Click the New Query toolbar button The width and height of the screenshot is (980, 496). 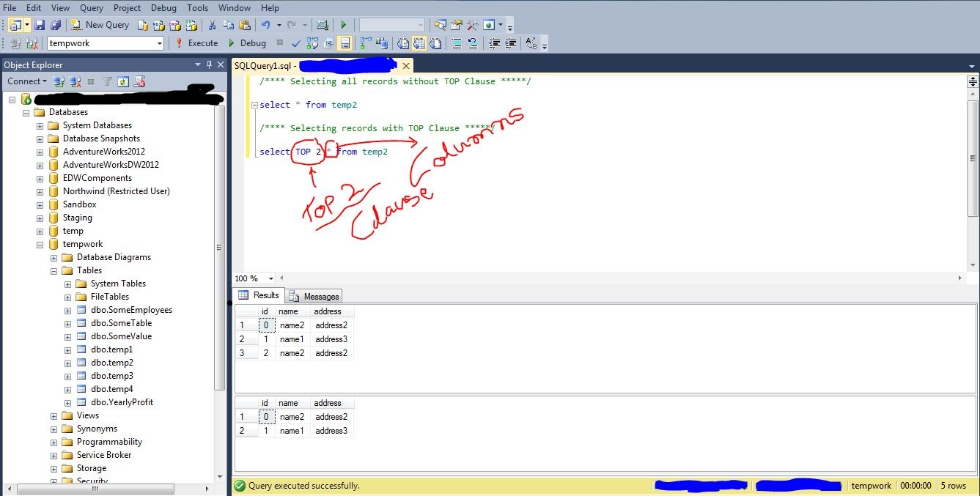click(x=100, y=25)
